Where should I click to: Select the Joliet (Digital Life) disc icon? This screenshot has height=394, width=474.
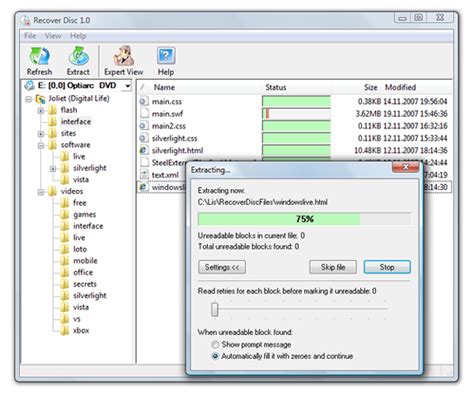(x=40, y=99)
